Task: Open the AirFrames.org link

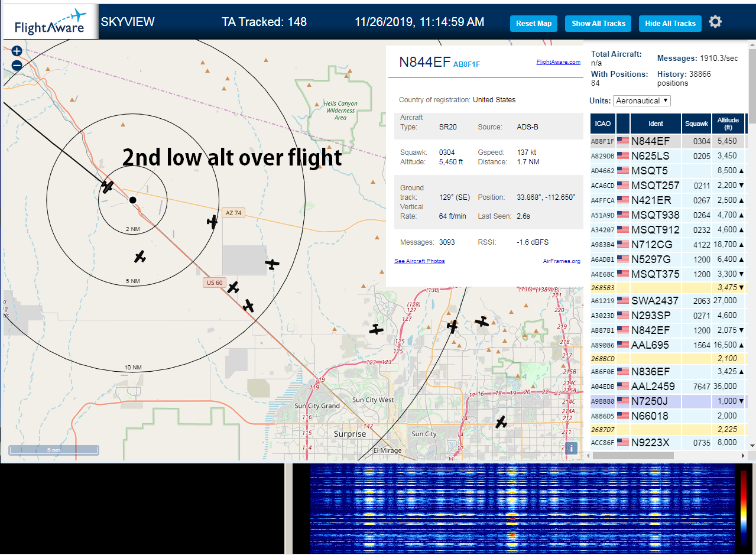Action: 562,261
